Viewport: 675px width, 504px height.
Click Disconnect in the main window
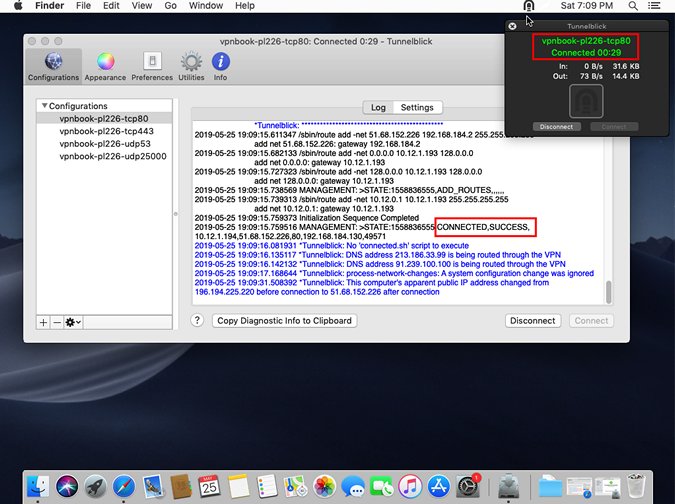(533, 321)
